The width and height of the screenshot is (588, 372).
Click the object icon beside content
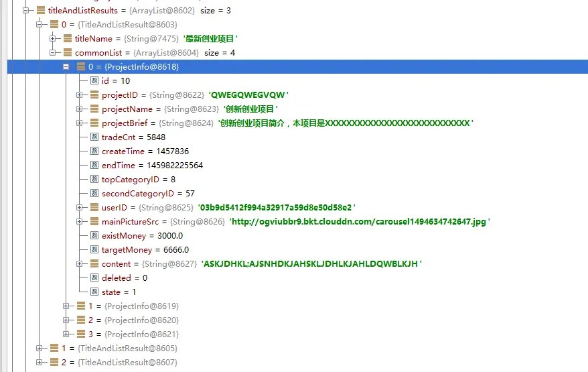94,264
